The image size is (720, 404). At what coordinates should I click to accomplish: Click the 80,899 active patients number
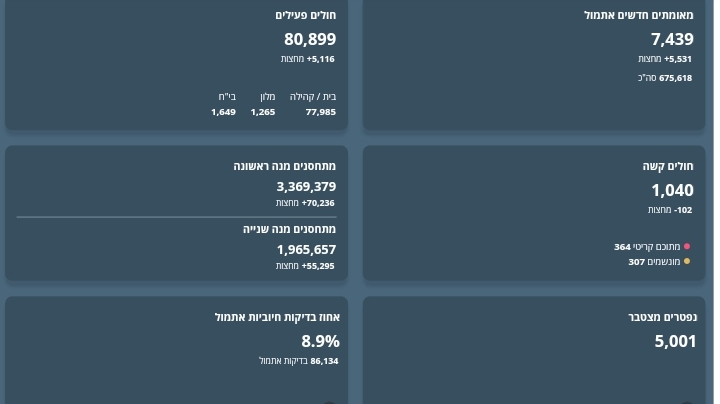coord(310,39)
